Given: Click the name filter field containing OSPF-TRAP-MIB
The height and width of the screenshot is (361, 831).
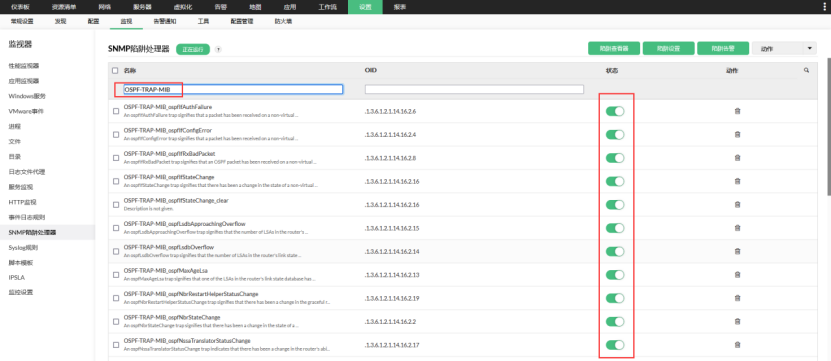Looking at the screenshot, I should click(x=233, y=90).
